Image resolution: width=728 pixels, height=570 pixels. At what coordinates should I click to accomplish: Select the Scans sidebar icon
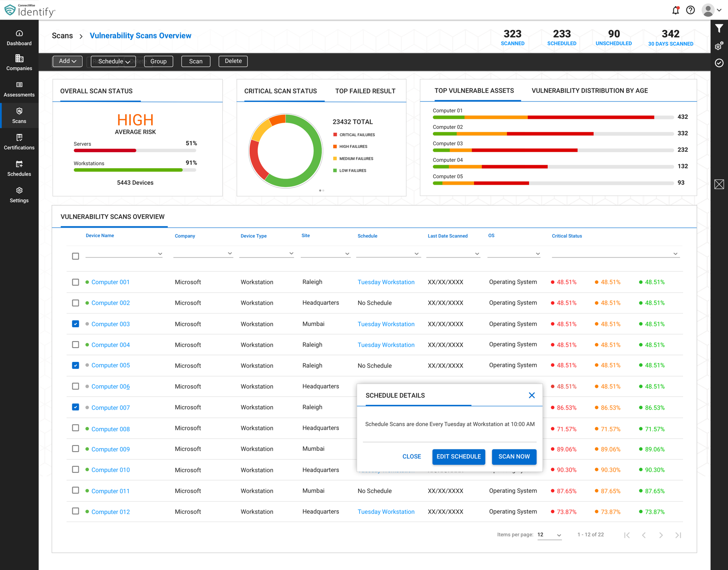click(19, 111)
